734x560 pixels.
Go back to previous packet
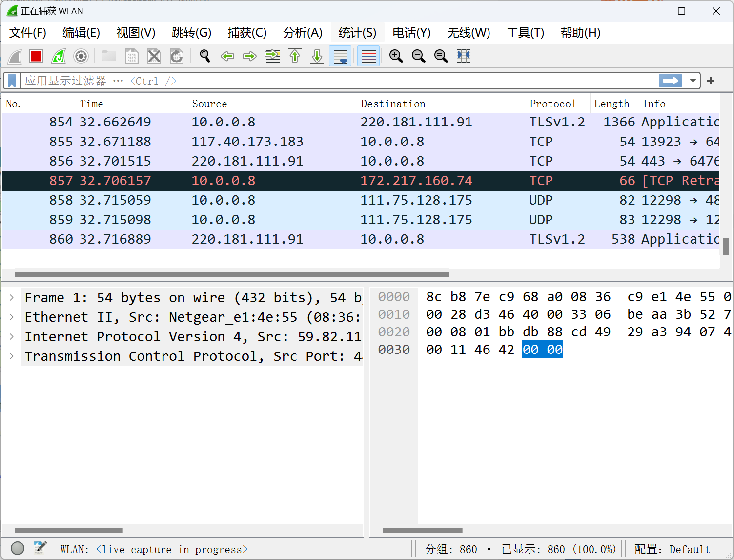pyautogui.click(x=227, y=56)
